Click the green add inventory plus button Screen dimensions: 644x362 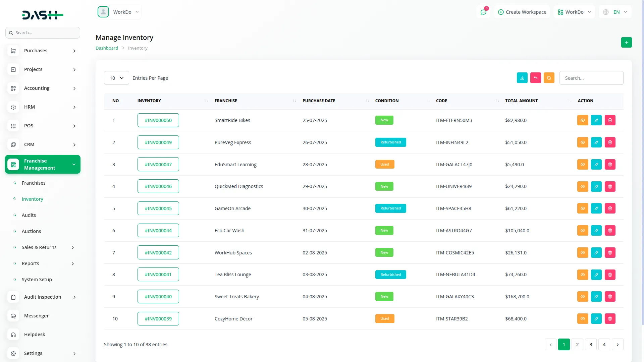click(x=626, y=42)
